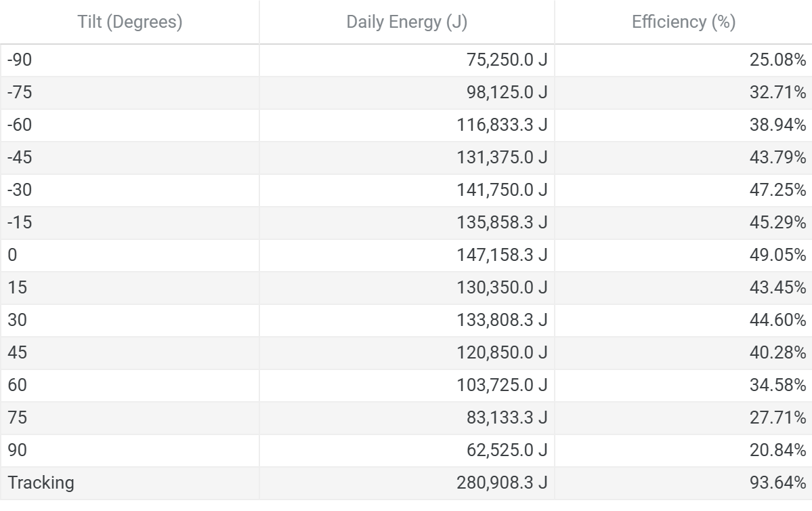Select the 15 tilt cell

click(x=129, y=288)
